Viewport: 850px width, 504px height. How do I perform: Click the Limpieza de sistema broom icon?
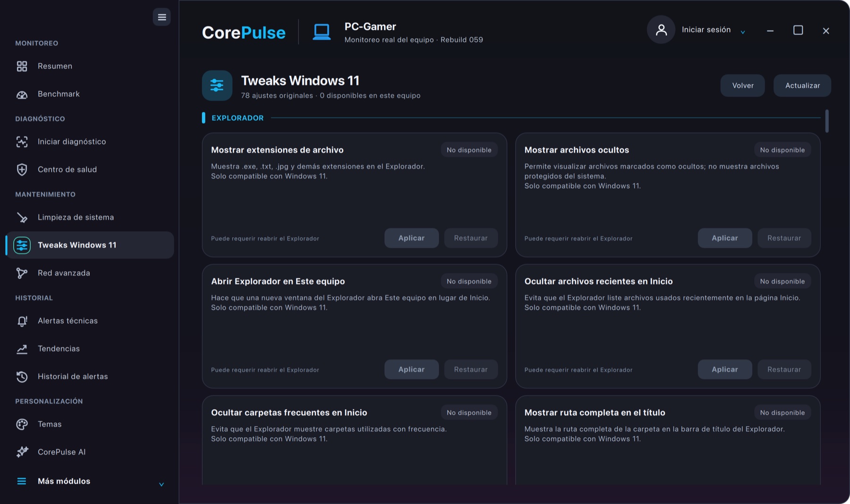click(x=22, y=217)
